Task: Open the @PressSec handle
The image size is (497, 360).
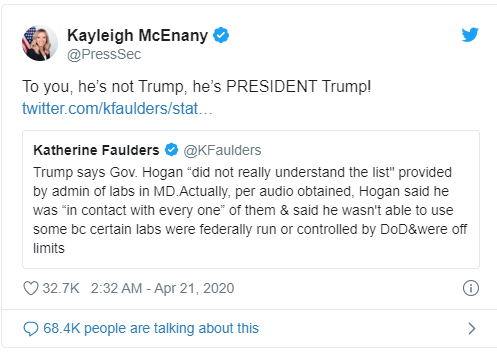Action: (x=104, y=54)
